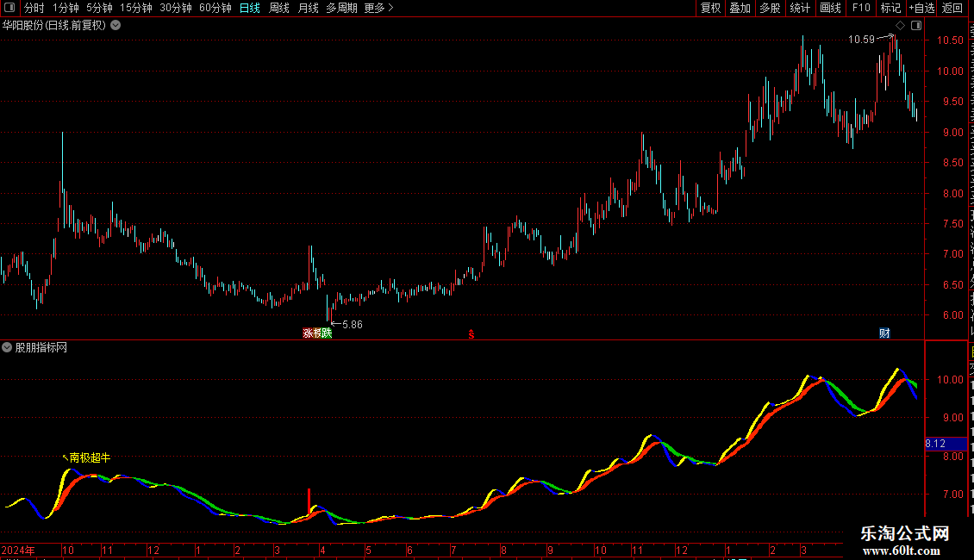Screen dimensions: 974x560
Task: Expand the 更多 periods menu
Action: pos(379,8)
